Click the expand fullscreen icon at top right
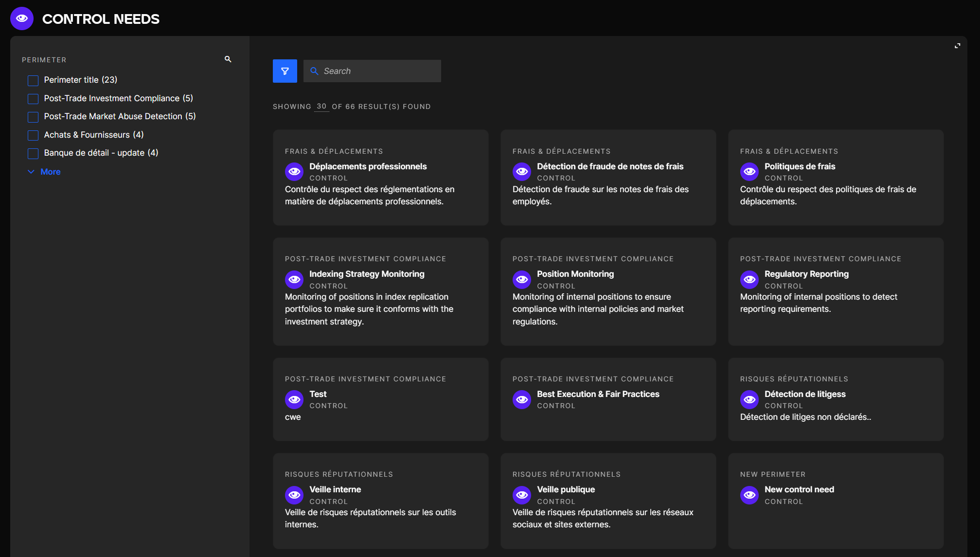Image resolution: width=980 pixels, height=557 pixels. point(957,46)
